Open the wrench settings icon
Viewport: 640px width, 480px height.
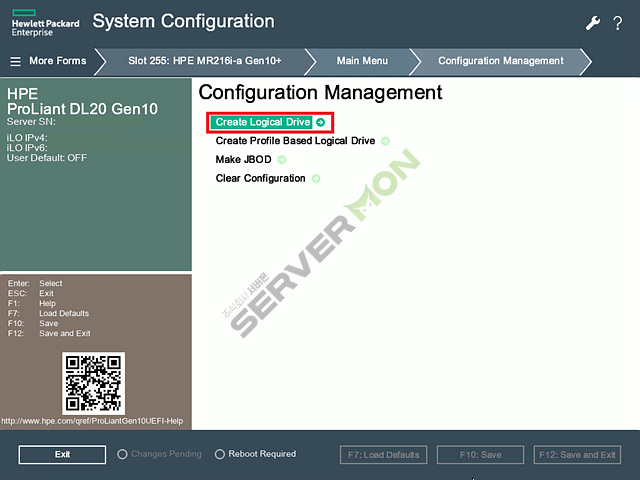pyautogui.click(x=593, y=23)
